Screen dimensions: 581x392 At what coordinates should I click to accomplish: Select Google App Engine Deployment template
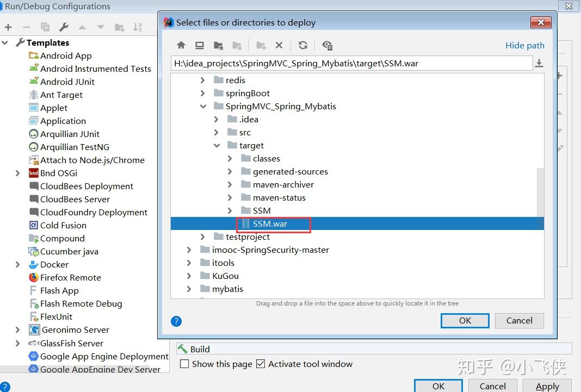coord(98,357)
